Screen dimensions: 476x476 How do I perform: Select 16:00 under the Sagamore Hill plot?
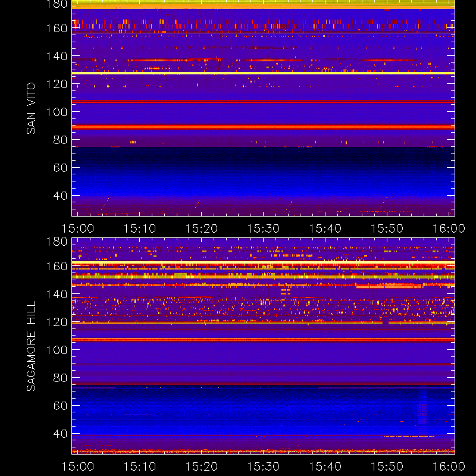(x=449, y=466)
